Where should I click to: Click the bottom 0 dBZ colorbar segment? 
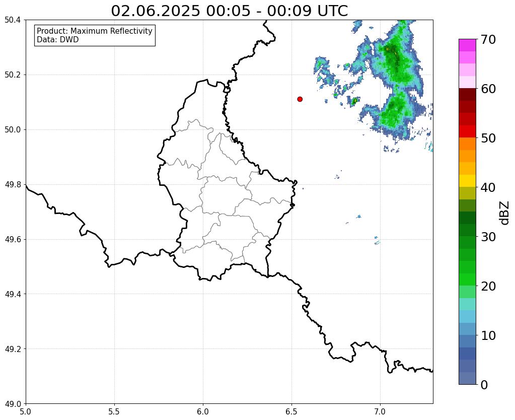[x=467, y=378]
